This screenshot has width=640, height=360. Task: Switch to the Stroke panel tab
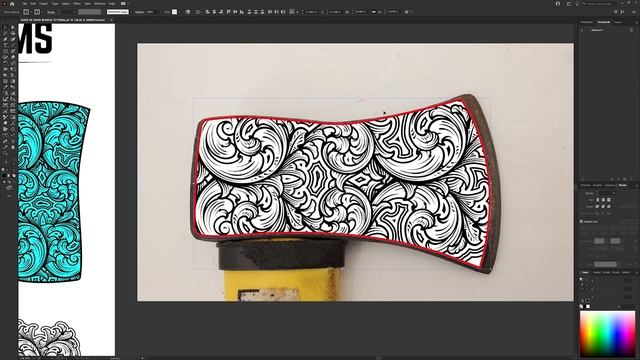(623, 185)
